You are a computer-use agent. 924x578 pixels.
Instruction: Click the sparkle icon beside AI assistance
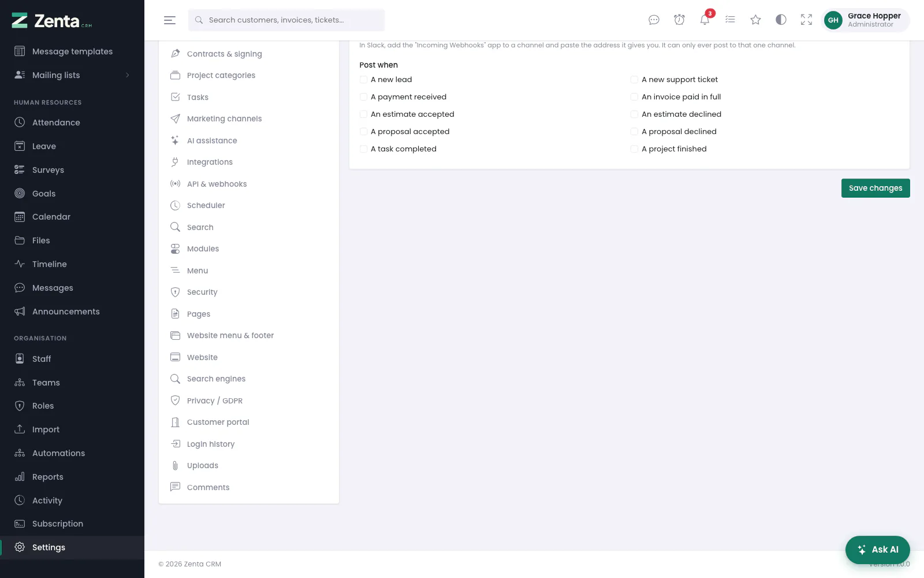[x=175, y=140]
